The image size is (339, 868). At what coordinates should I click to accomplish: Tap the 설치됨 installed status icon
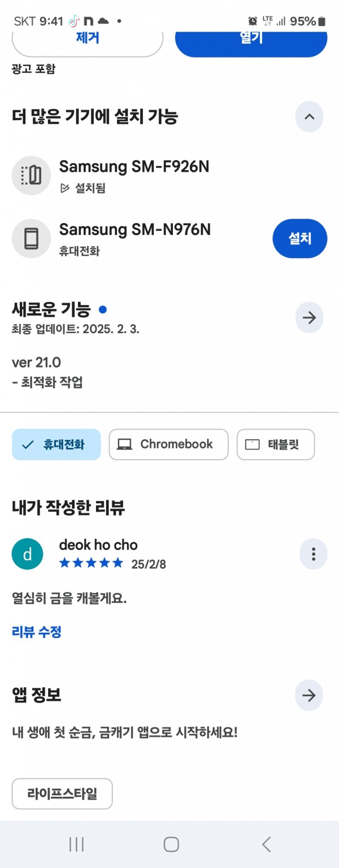pyautogui.click(x=66, y=188)
